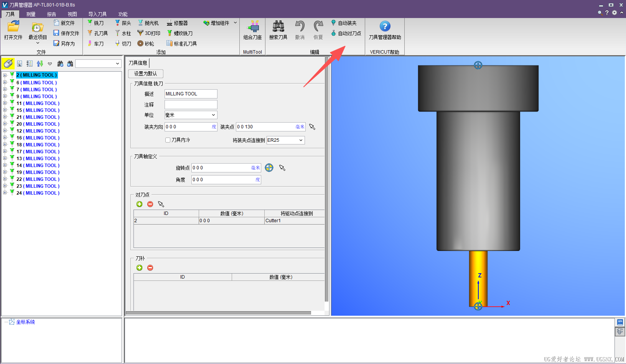Enable the 刀具内冷 checkbox
The height and width of the screenshot is (364, 626).
tap(168, 140)
